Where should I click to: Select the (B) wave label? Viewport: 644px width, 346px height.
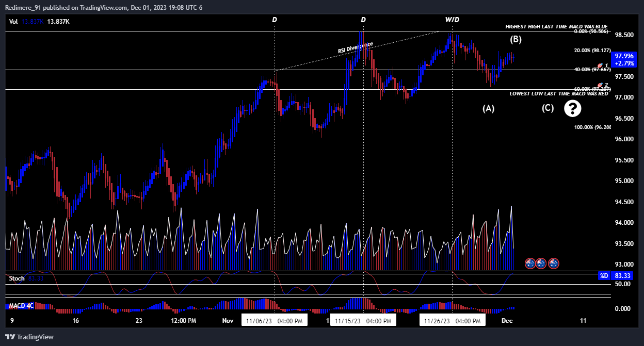point(516,39)
